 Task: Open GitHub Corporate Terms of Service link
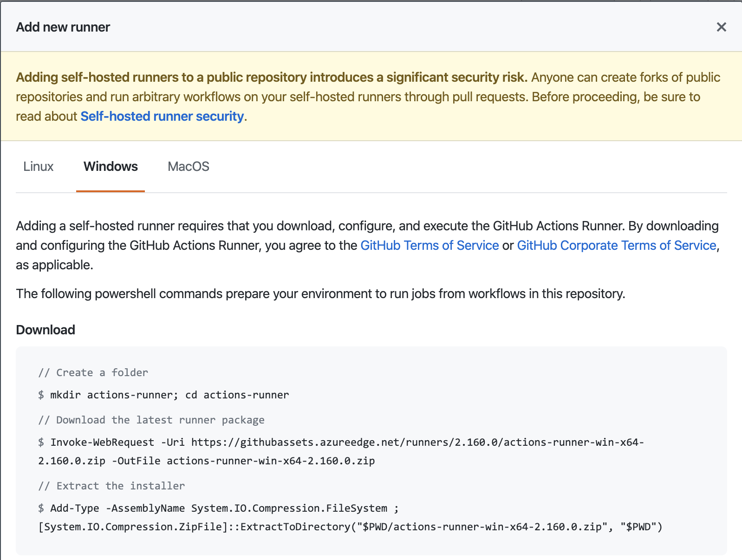(617, 245)
